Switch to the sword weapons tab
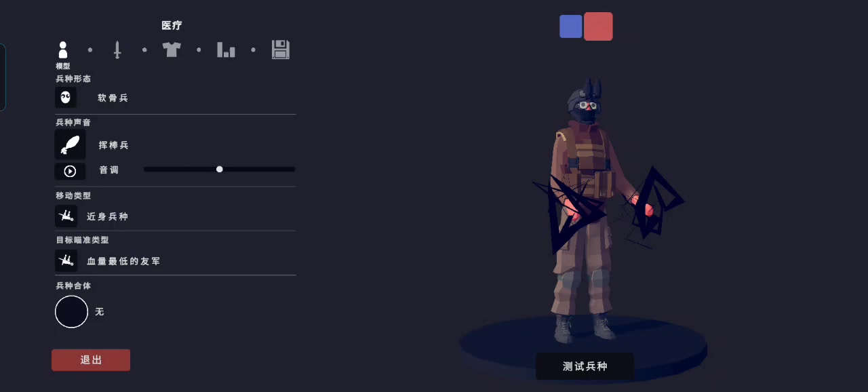The height and width of the screenshot is (392, 868). pos(117,50)
